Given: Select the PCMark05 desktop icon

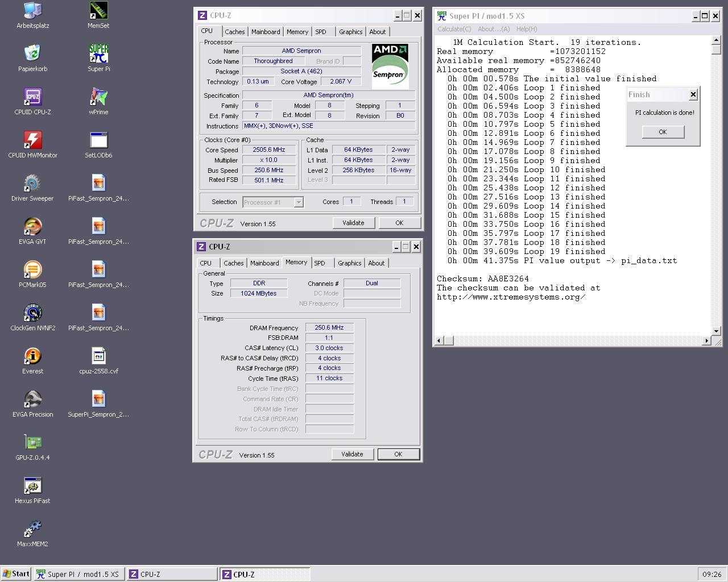Looking at the screenshot, I should 32,275.
